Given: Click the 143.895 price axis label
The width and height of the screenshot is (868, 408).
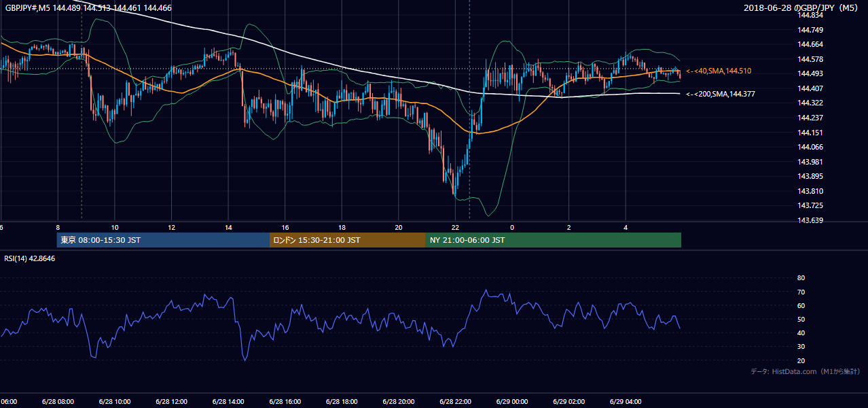Looking at the screenshot, I should point(810,176).
